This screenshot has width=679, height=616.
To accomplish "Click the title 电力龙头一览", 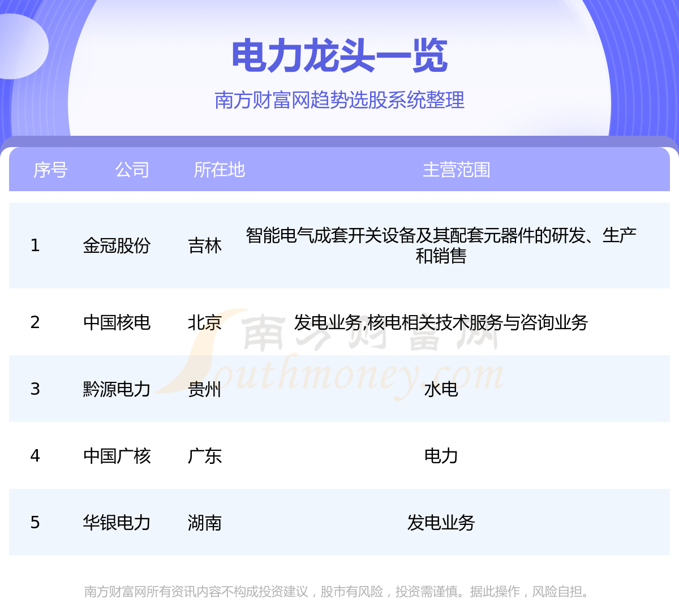I will [339, 56].
